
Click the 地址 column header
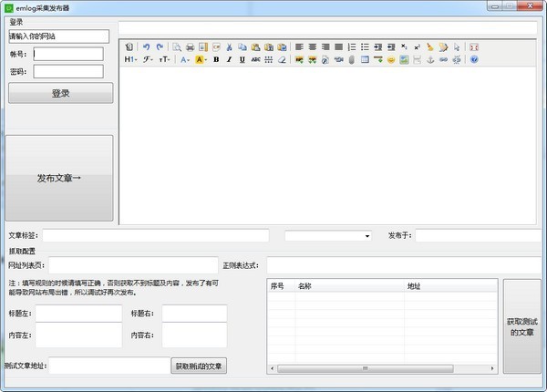pos(414,285)
